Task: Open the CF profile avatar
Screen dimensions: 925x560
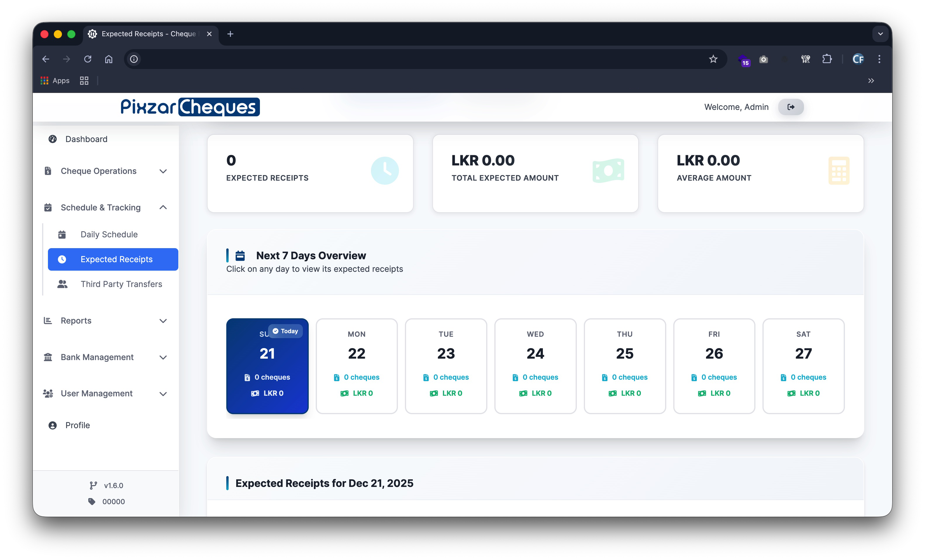Action: click(x=858, y=59)
